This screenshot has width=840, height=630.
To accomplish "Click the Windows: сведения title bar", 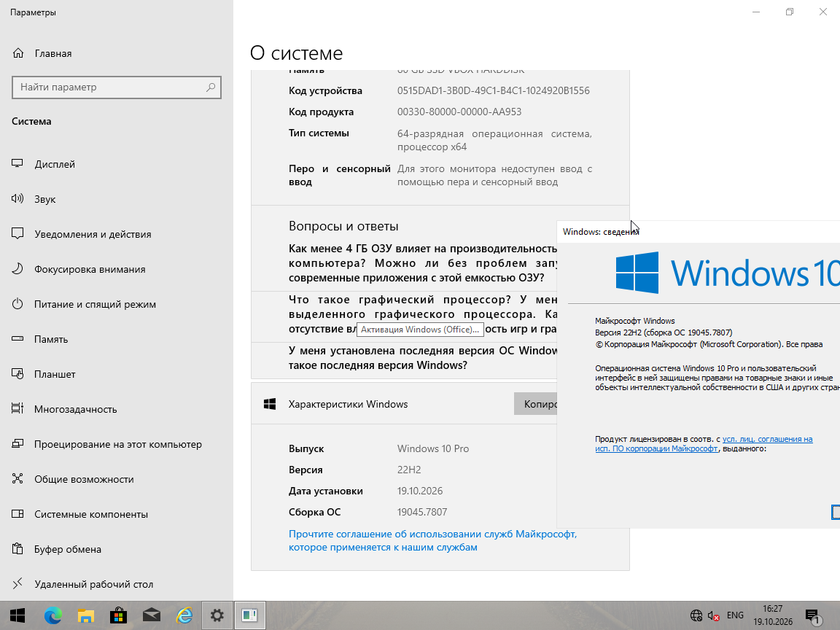I will coord(699,231).
